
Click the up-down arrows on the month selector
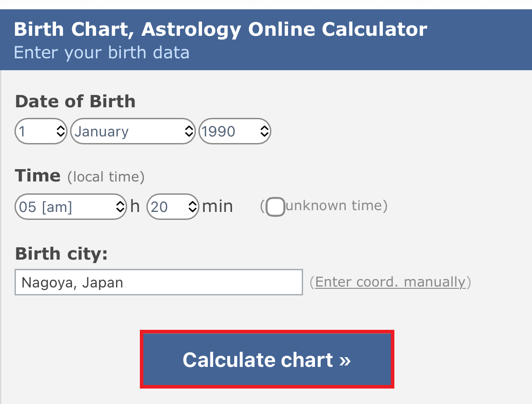pyautogui.click(x=189, y=131)
